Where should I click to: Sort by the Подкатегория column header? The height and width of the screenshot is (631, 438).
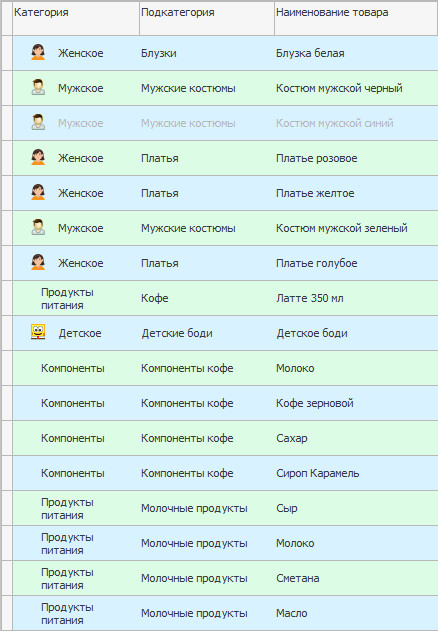click(x=207, y=19)
